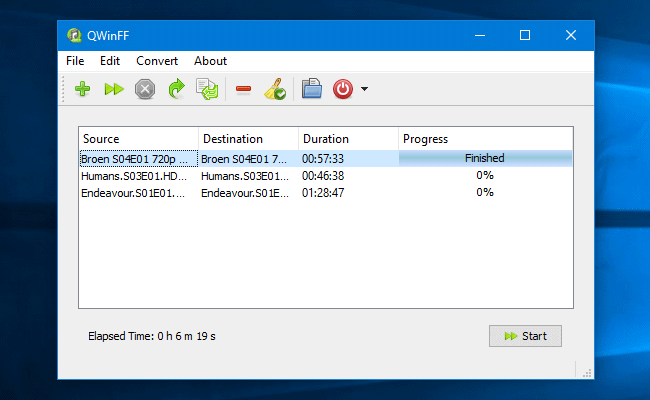Expand the shutdown options dropdown arrow
This screenshot has height=400, width=650.
click(364, 89)
